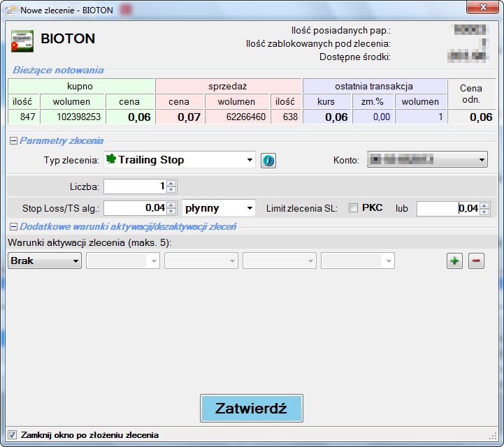Click the green plus add condition button

pos(454,261)
